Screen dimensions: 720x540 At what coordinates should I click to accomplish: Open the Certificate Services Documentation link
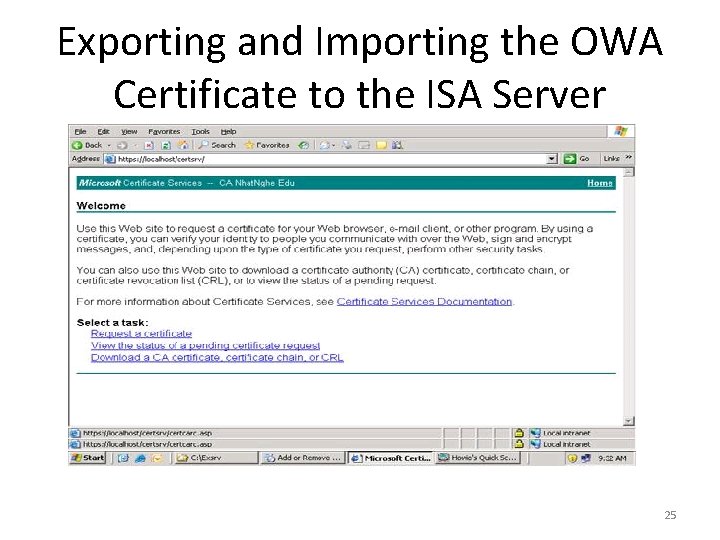pyautogui.click(x=424, y=302)
